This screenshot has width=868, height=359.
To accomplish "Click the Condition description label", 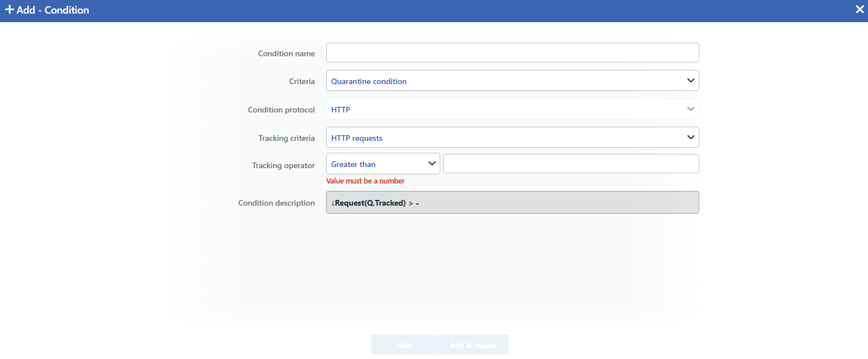I will pyautogui.click(x=277, y=203).
